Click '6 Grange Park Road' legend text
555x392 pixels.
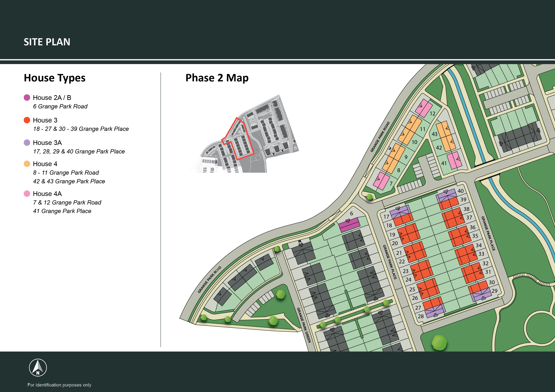click(x=60, y=107)
